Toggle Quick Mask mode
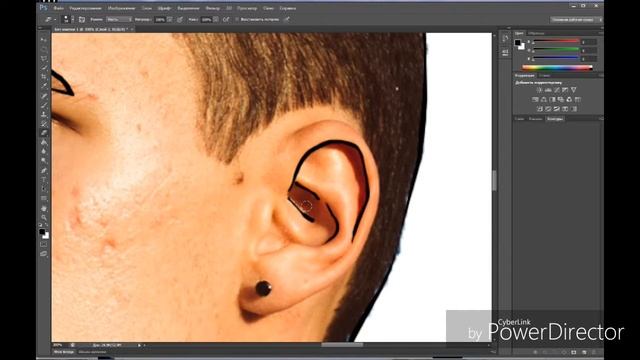Image resolution: width=640 pixels, height=360 pixels. (x=44, y=244)
